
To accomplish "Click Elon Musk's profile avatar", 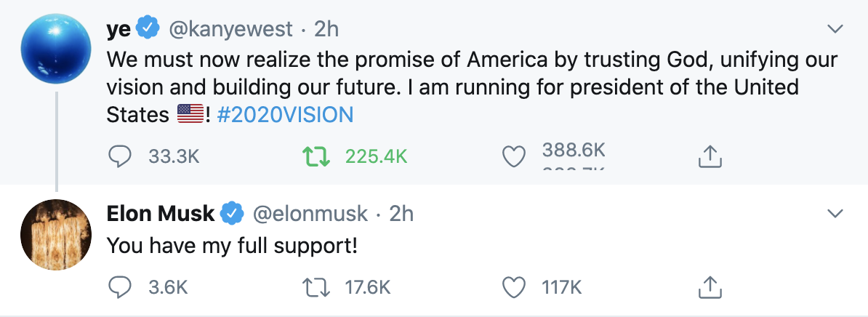I will pyautogui.click(x=56, y=234).
